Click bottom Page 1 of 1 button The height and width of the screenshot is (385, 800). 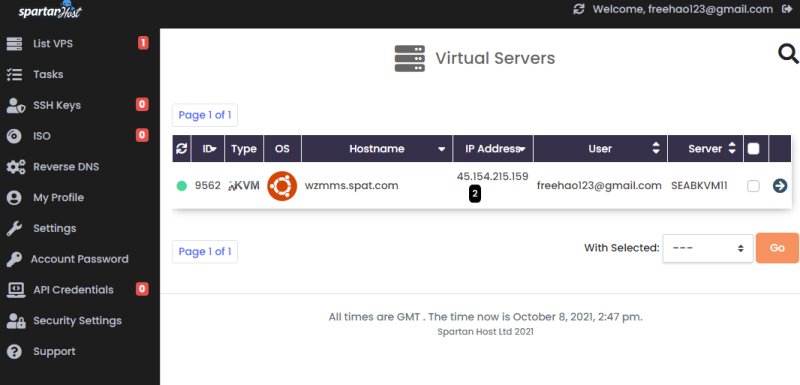pos(205,251)
